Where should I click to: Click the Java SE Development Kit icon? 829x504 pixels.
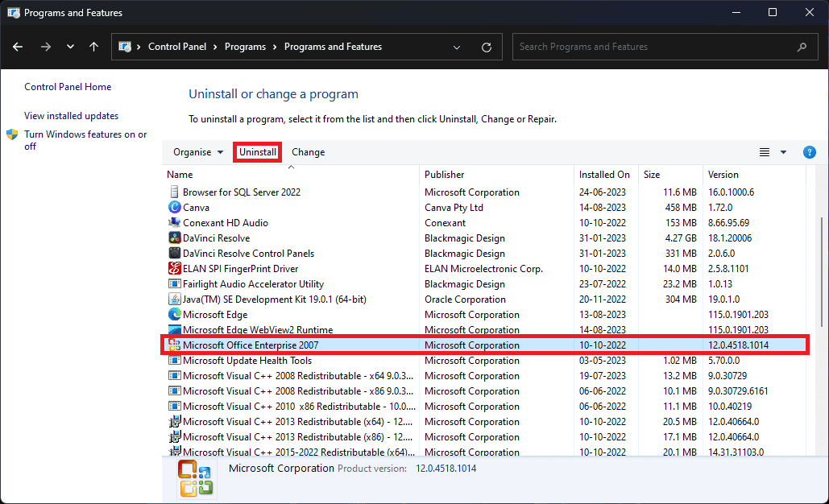(174, 300)
